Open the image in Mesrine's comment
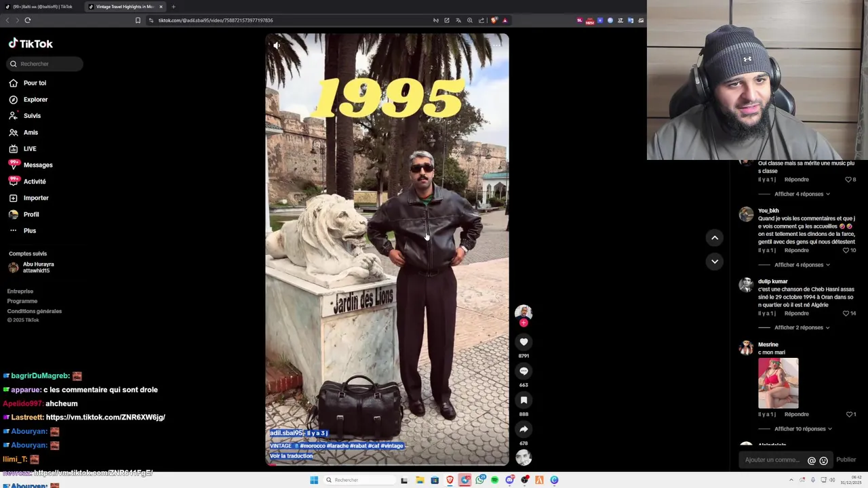Screen dimensions: 868x488 point(778,383)
